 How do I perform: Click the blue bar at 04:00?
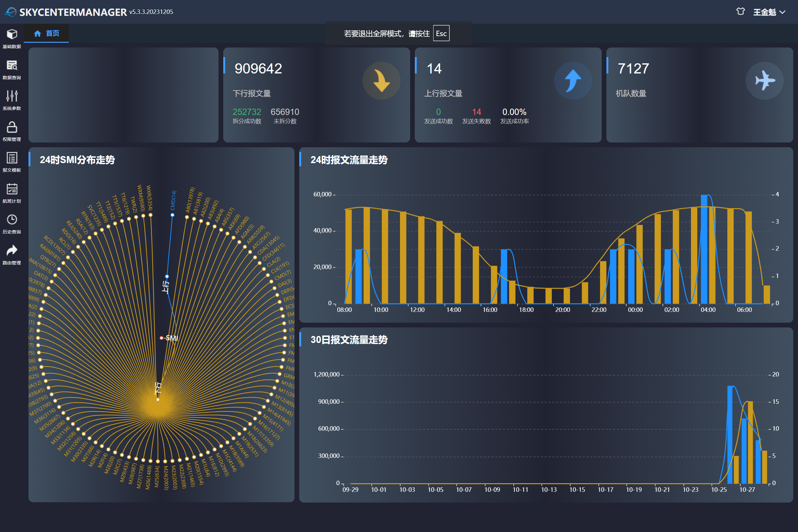click(x=704, y=249)
